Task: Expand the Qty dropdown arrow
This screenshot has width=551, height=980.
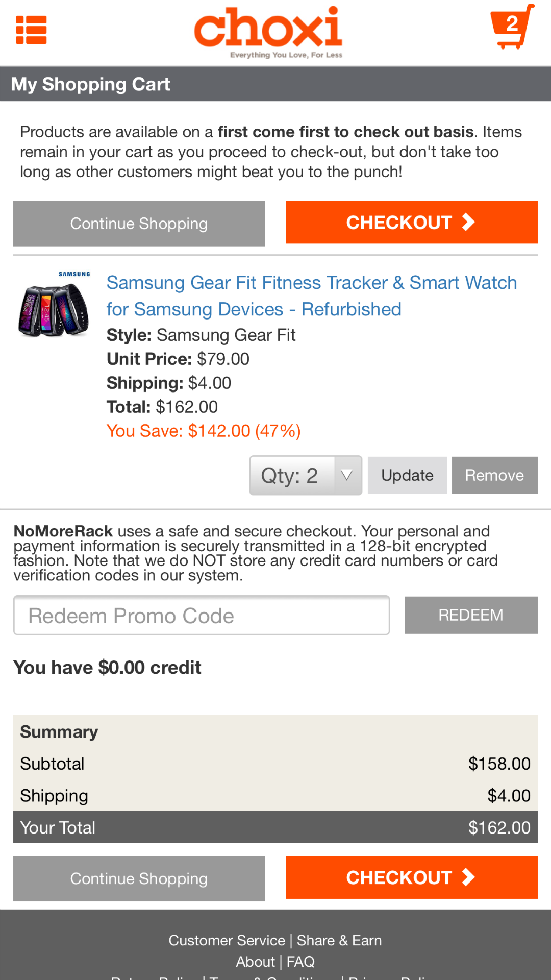Action: (x=347, y=476)
